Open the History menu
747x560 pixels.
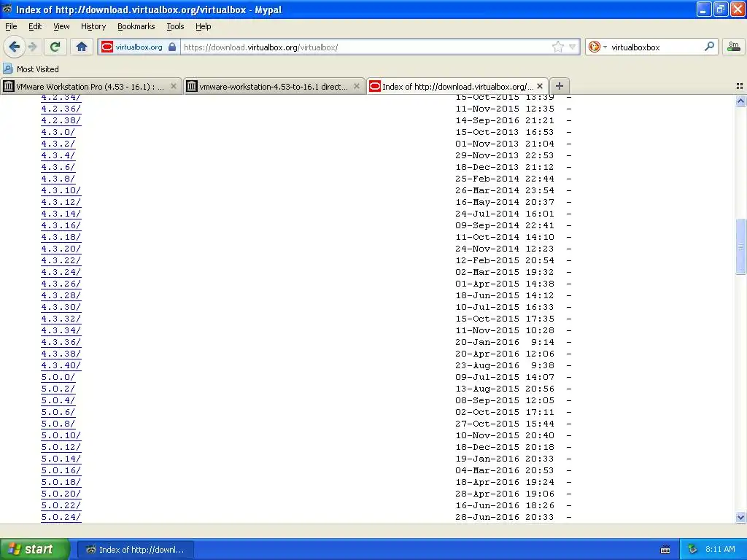pos(93,27)
